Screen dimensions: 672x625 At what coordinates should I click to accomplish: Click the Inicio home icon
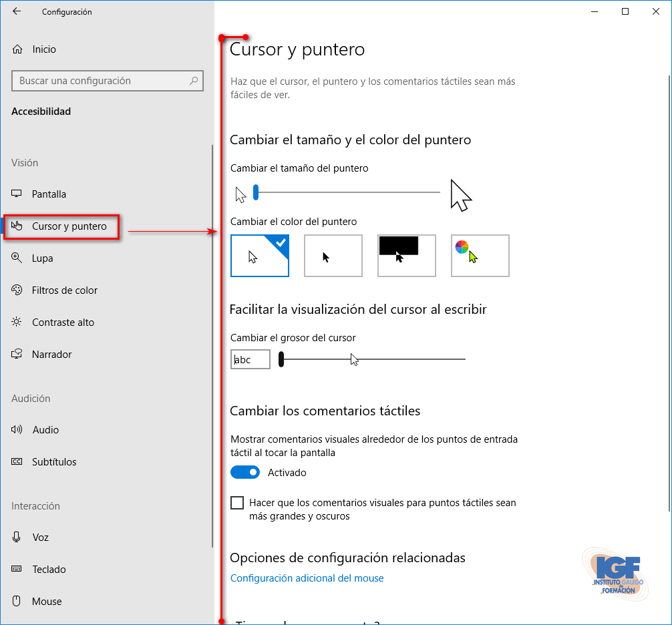click(x=17, y=49)
